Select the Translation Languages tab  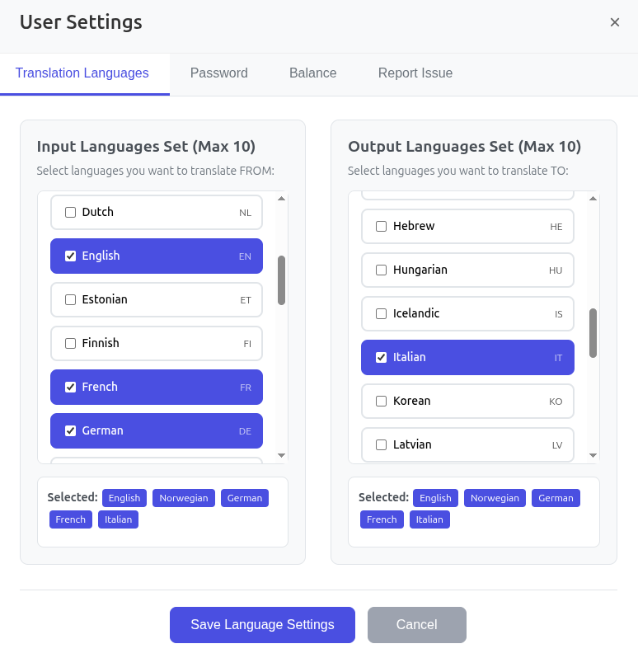(x=82, y=73)
